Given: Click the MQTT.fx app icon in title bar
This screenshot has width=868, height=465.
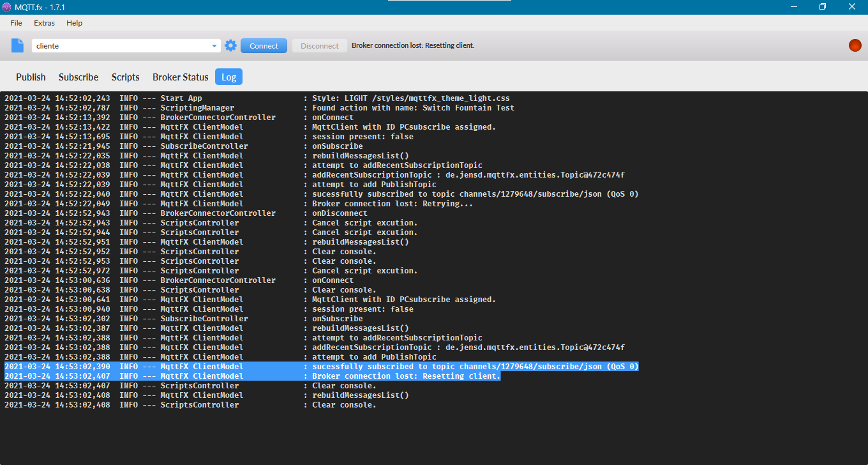Looking at the screenshot, I should point(7,7).
